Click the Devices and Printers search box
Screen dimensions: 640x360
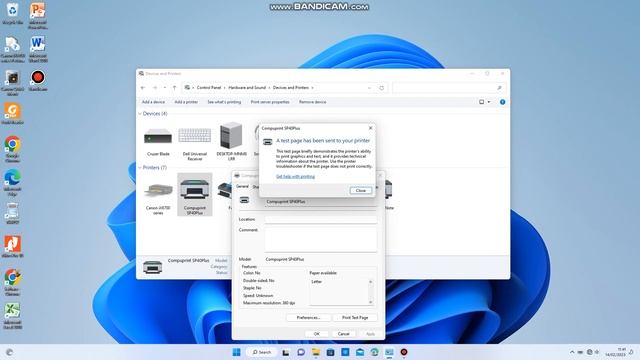[x=449, y=88]
